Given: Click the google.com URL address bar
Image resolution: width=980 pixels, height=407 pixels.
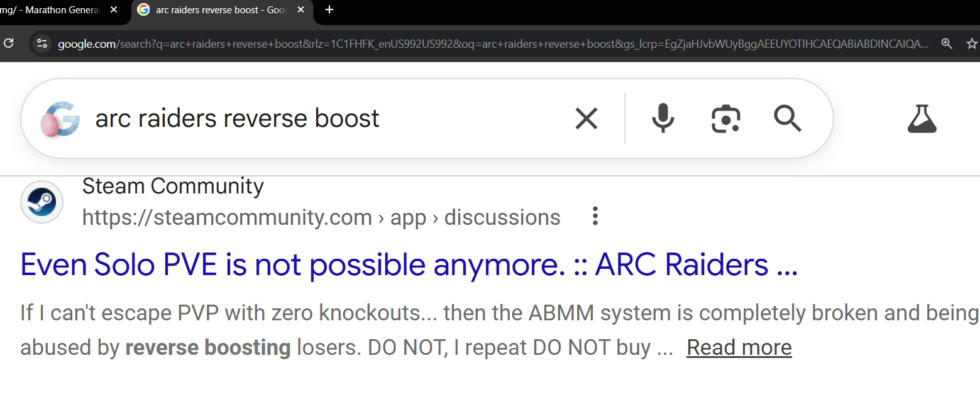Looking at the screenshot, I should click(492, 43).
